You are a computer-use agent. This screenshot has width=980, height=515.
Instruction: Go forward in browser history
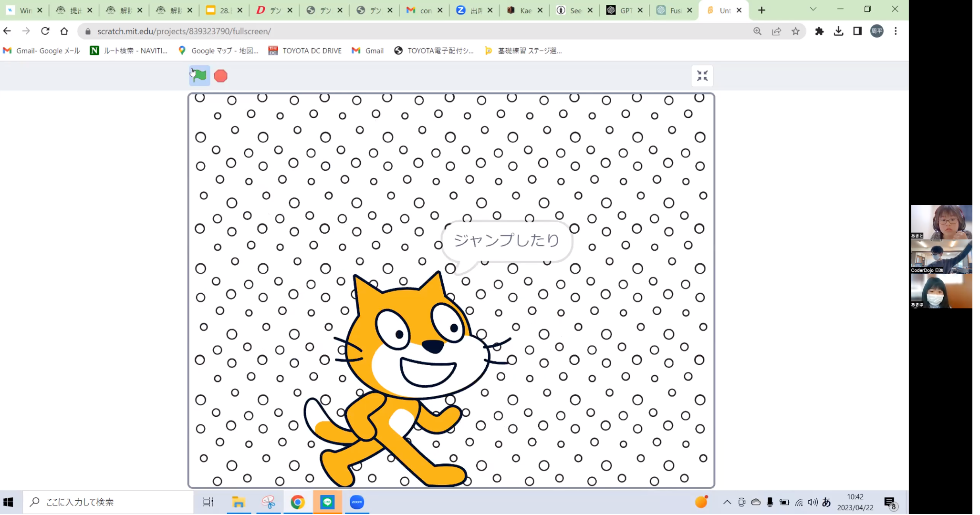[26, 31]
